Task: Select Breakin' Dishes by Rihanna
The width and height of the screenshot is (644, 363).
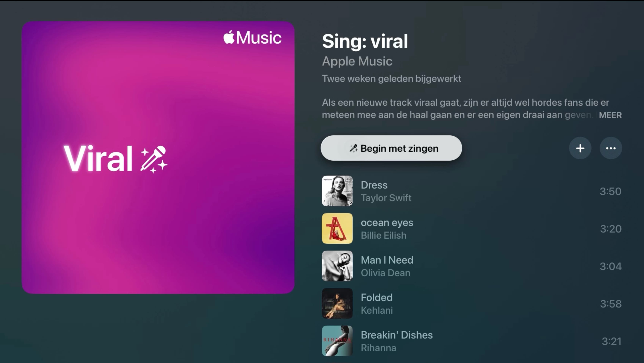Action: (472, 341)
